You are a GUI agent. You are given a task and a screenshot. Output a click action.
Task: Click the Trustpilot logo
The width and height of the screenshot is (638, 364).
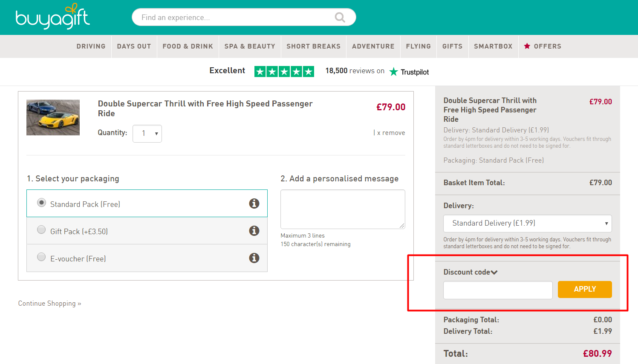coord(409,72)
